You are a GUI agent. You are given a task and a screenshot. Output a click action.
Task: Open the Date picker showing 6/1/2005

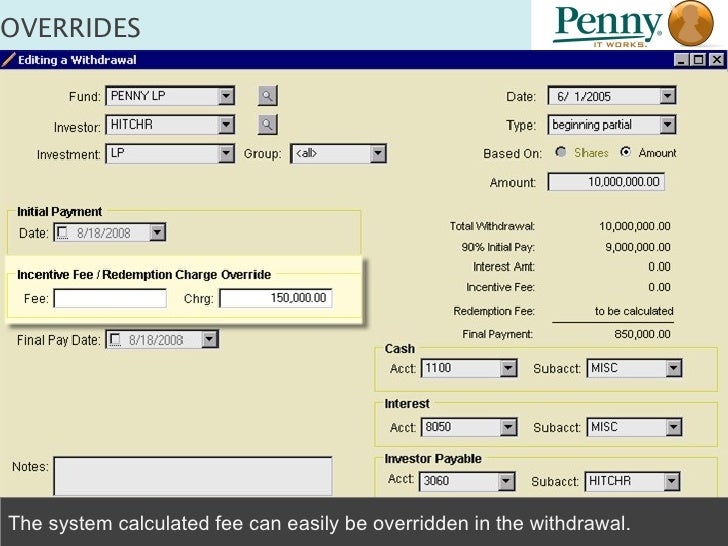pos(667,96)
